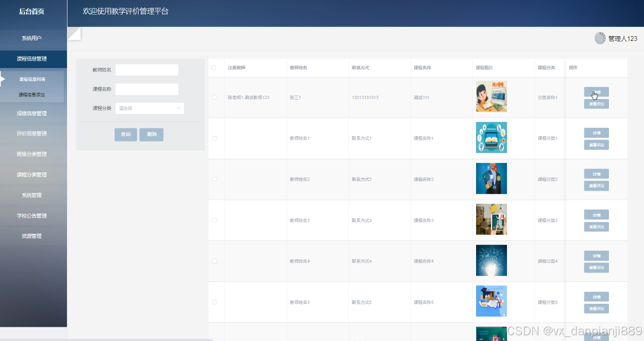644x341 pixels.
Task: Collapse the 课程信息管理 sidebar menu
Action: [x=31, y=59]
